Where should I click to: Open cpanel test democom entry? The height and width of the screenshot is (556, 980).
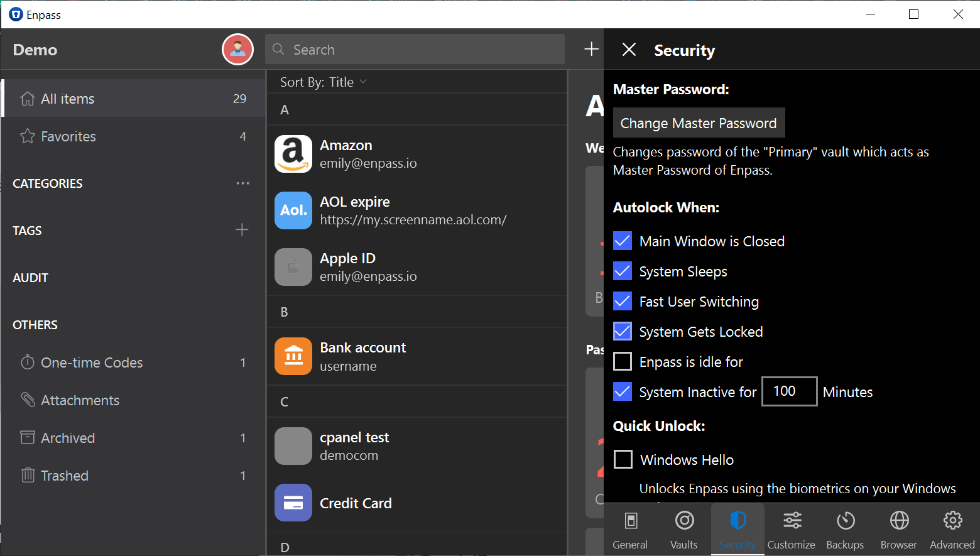(x=417, y=446)
